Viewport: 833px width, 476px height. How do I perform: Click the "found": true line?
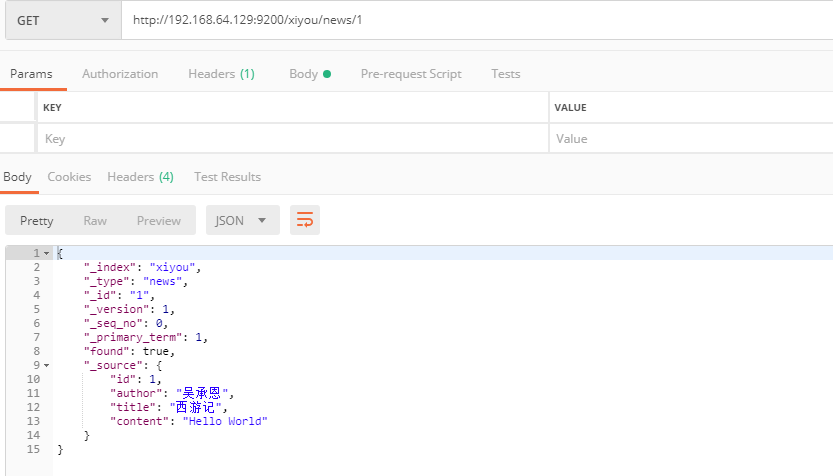tap(129, 351)
